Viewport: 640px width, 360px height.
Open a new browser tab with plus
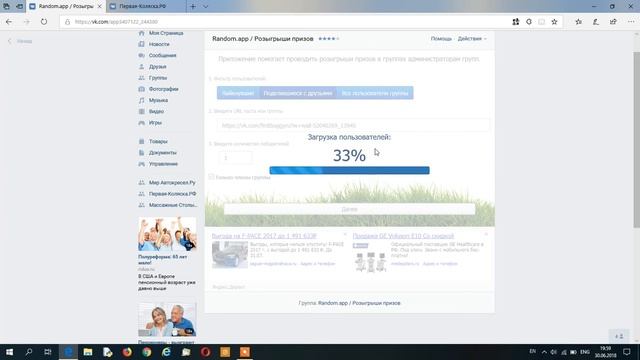click(x=193, y=7)
